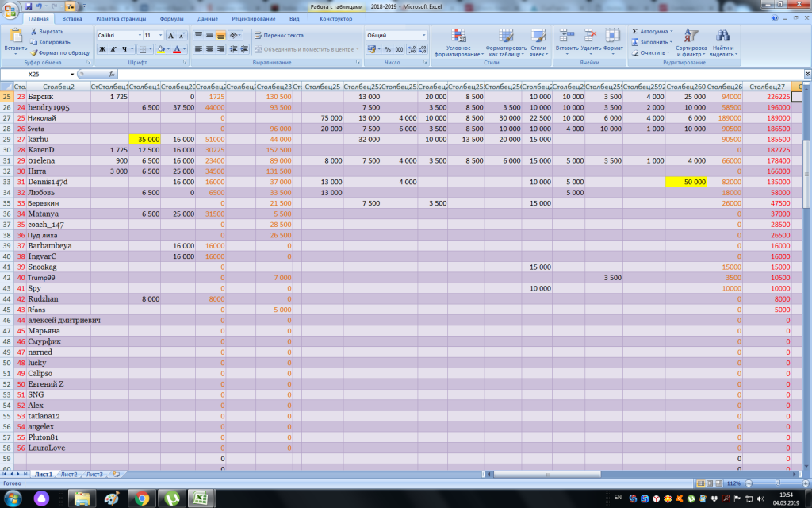
Task: Toggle Wrap Text (Перенос текста)
Action: pyautogui.click(x=279, y=35)
